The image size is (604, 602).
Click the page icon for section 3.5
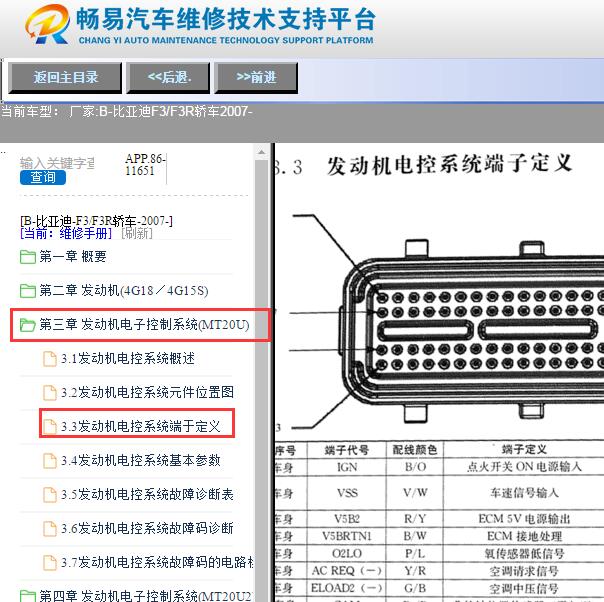click(x=50, y=495)
